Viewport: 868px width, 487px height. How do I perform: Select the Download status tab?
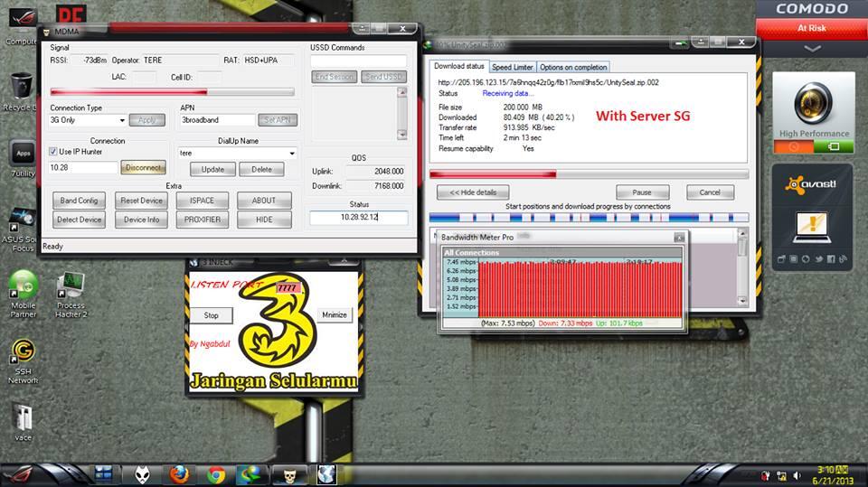pos(459,66)
